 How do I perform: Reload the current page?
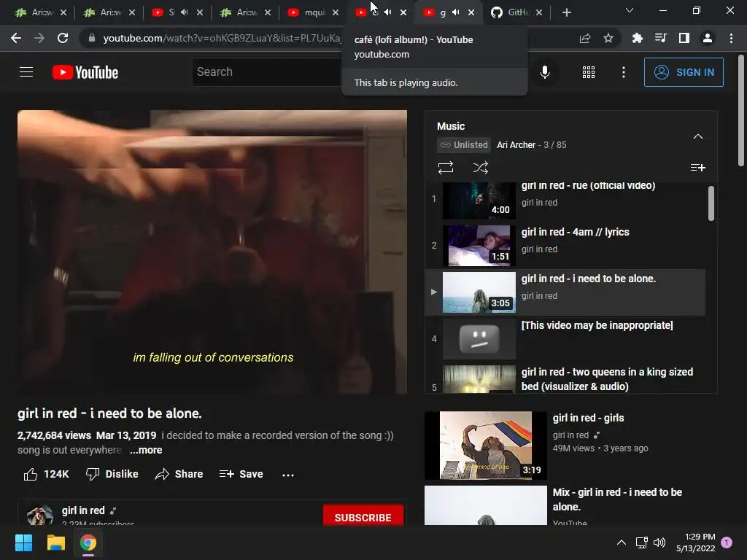(63, 38)
